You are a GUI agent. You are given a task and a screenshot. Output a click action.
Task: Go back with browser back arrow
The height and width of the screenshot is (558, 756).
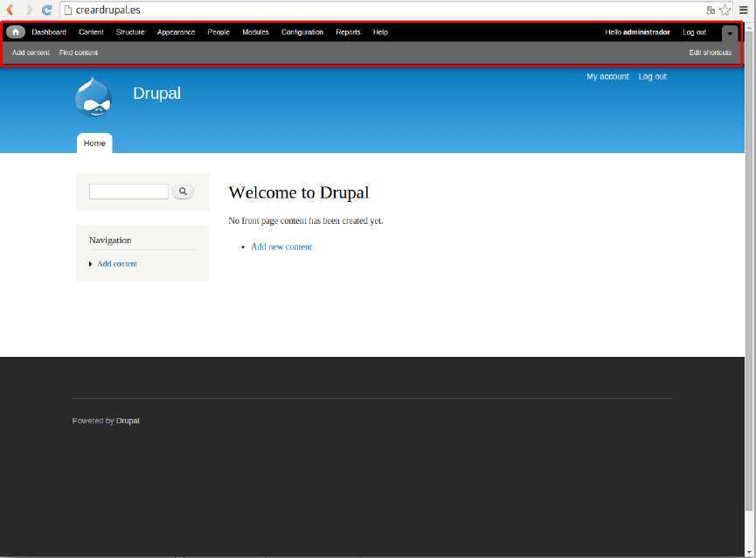point(10,10)
